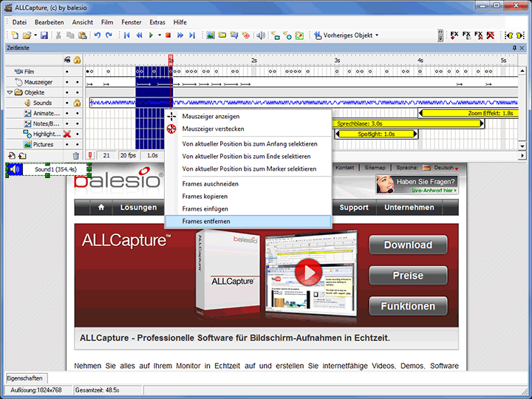The image size is (532, 399).
Task: Open the Extras menu
Action: (157, 22)
